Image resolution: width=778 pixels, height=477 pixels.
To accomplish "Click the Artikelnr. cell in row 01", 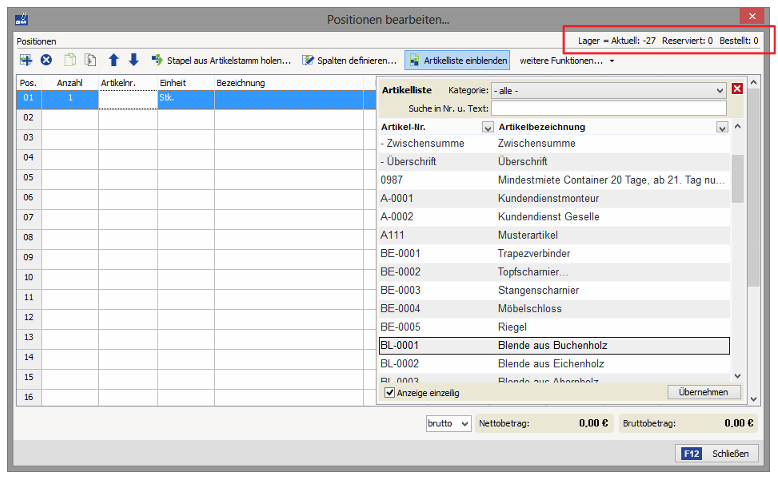I will point(128,99).
